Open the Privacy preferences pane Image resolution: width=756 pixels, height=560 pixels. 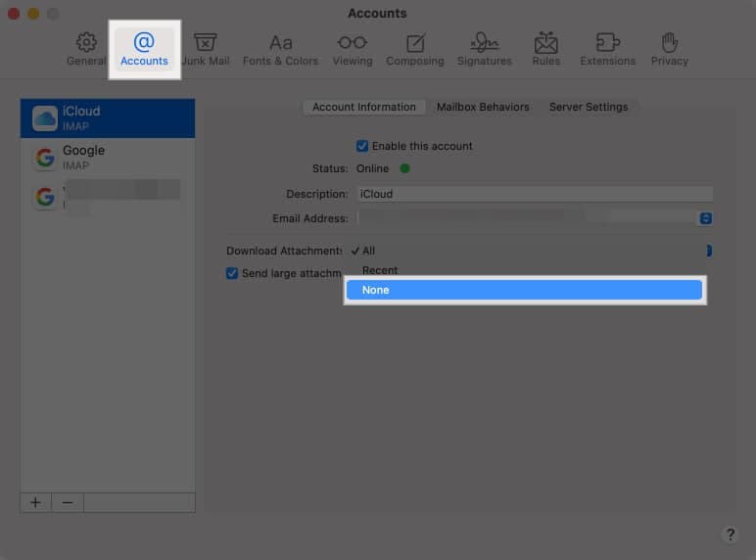(x=669, y=49)
